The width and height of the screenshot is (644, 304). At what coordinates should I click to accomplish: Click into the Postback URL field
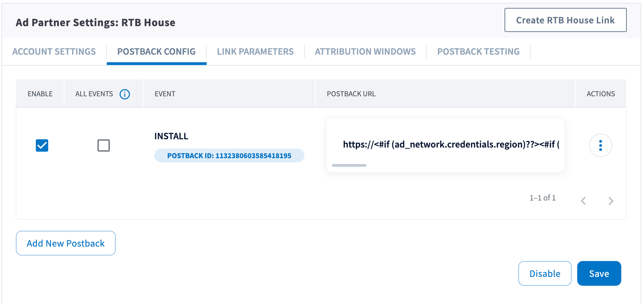pyautogui.click(x=445, y=145)
